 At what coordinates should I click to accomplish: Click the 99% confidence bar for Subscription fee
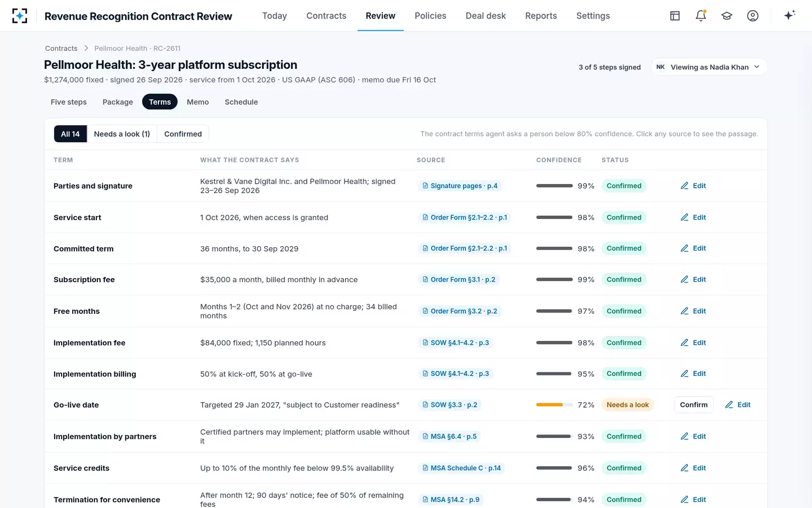coord(554,279)
